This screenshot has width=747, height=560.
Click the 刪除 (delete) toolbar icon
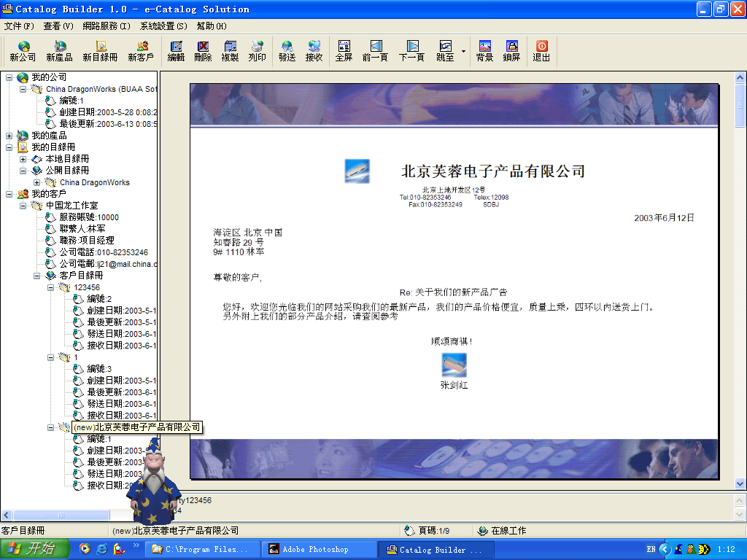(203, 51)
